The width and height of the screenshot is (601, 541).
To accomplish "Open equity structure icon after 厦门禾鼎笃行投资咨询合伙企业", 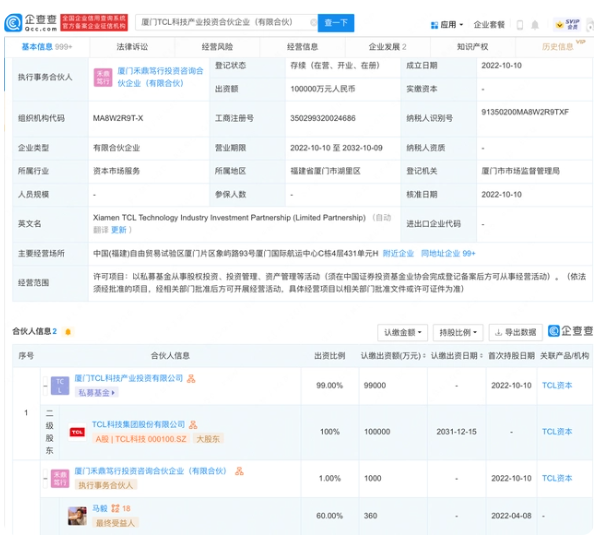I will pos(239,471).
